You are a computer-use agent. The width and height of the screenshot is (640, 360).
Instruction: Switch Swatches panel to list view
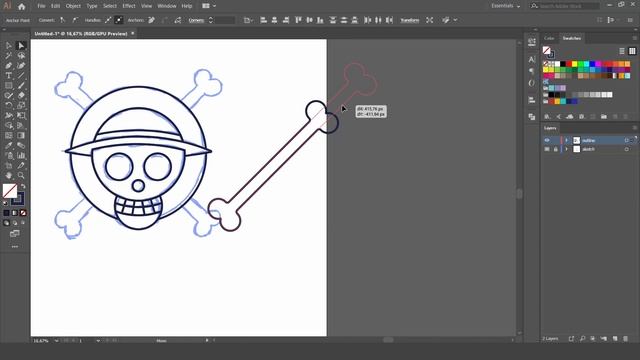click(622, 51)
